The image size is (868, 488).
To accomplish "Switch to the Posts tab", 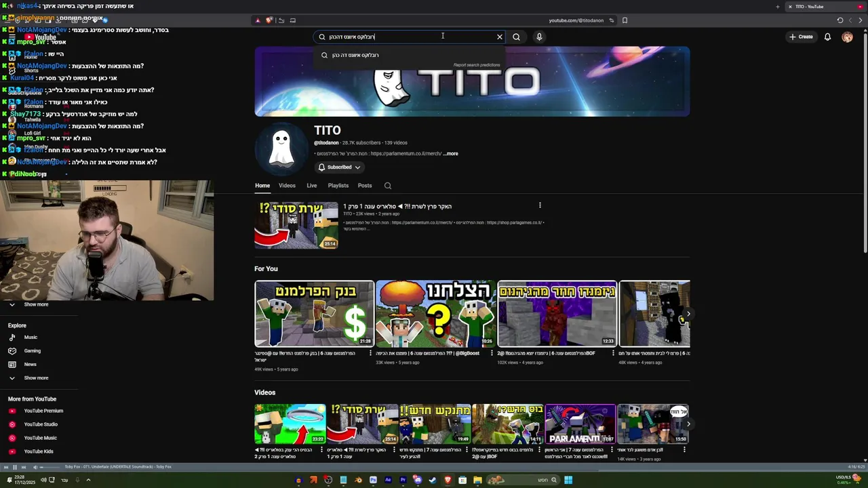I will [x=365, y=186].
